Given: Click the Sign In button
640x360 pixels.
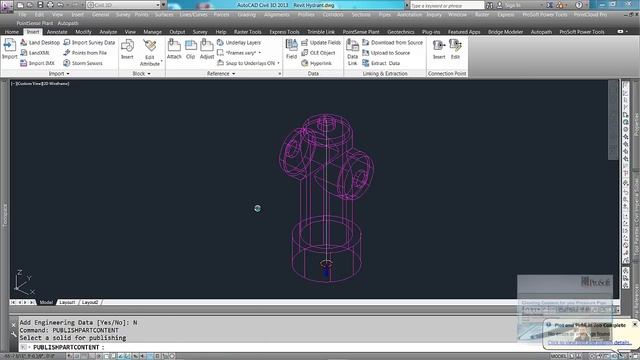Looking at the screenshot, I should click(x=509, y=5).
